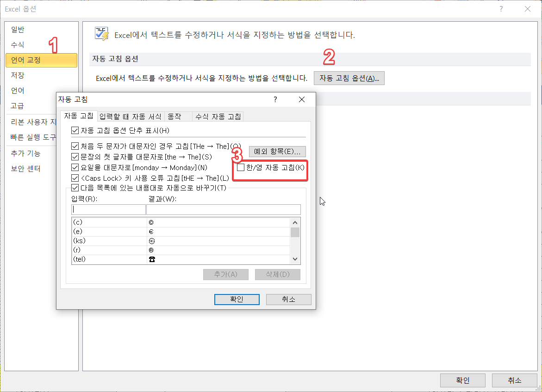Select 빠른 실행 도구 모음 category in sidebar
This screenshot has height=392, width=542.
pos(31,137)
